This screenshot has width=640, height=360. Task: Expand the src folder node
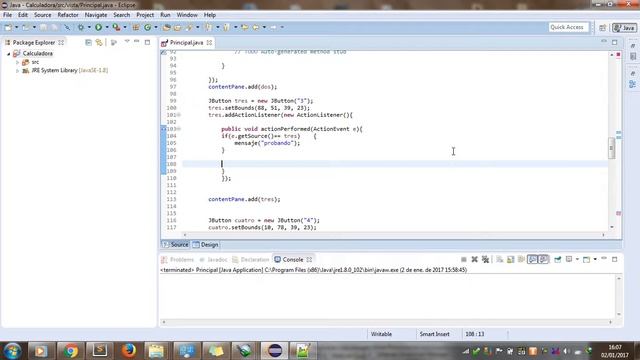(x=18, y=62)
